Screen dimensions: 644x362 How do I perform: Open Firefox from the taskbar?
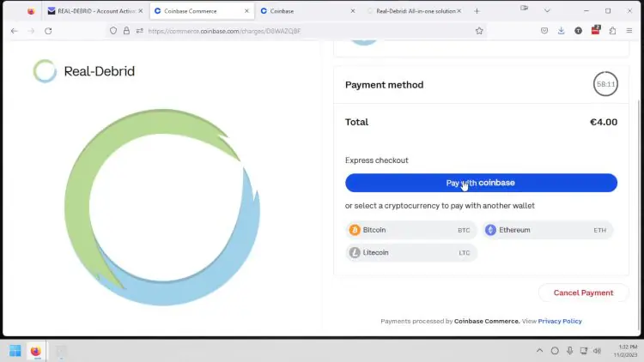pyautogui.click(x=36, y=351)
